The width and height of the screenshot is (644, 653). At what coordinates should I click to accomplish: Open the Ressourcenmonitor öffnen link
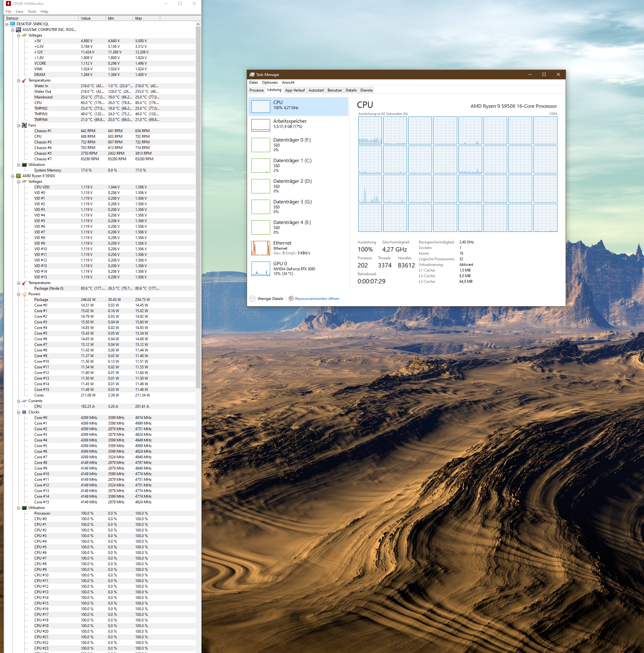click(x=317, y=298)
